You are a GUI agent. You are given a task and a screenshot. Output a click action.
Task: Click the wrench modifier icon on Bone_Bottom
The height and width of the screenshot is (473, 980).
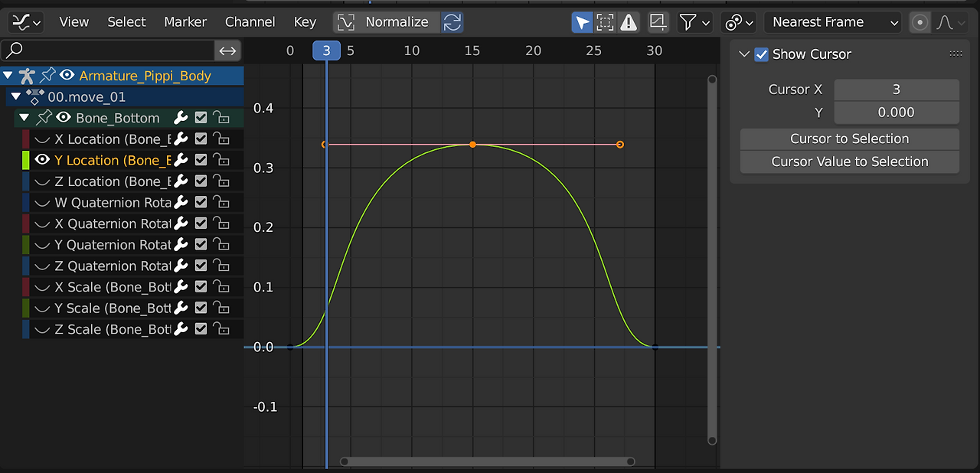click(181, 118)
